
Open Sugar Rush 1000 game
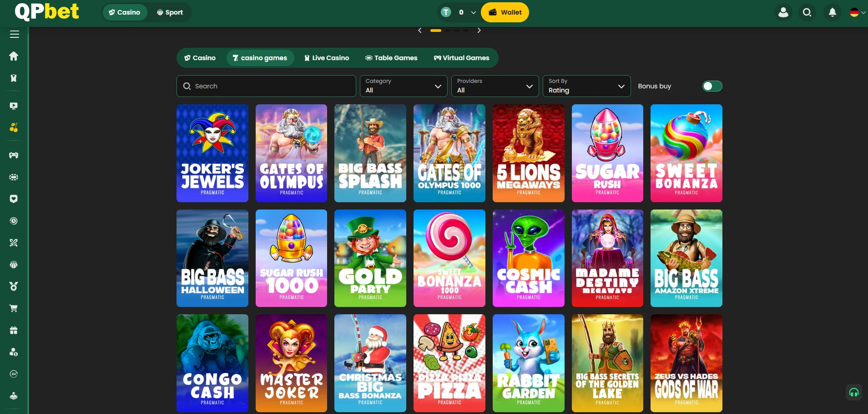pyautogui.click(x=291, y=258)
